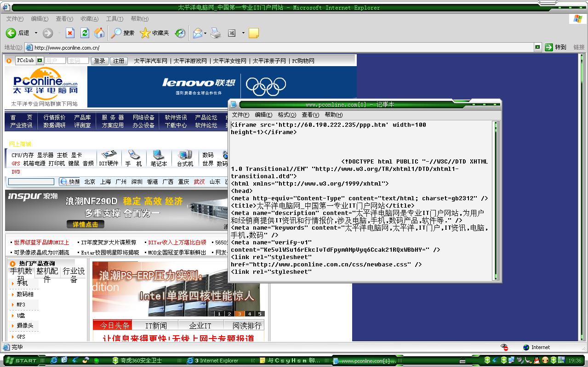Image resolution: width=588 pixels, height=367 pixels.
Task: Open the 搜索 search toolbar button
Action: [x=123, y=33]
